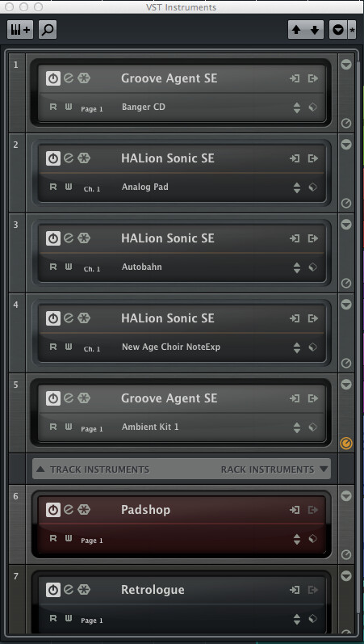Image resolution: width=364 pixels, height=644 pixels.
Task: Collapse the Track Instruments section
Action: coord(93,469)
